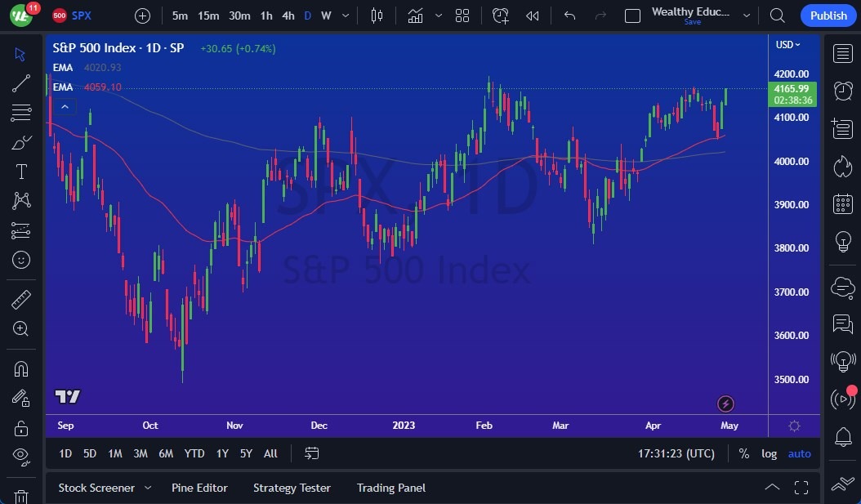Select the Text annotation tool
861x504 pixels.
point(21,172)
